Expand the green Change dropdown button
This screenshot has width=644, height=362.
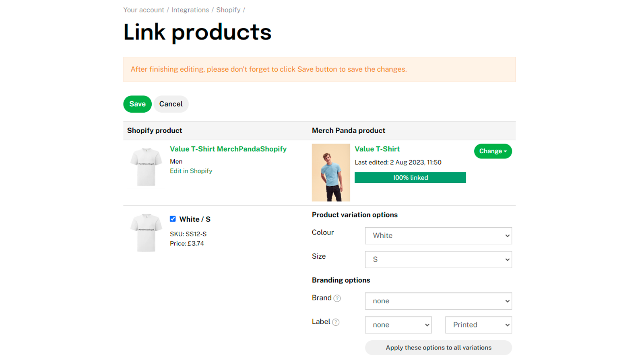[x=493, y=151]
